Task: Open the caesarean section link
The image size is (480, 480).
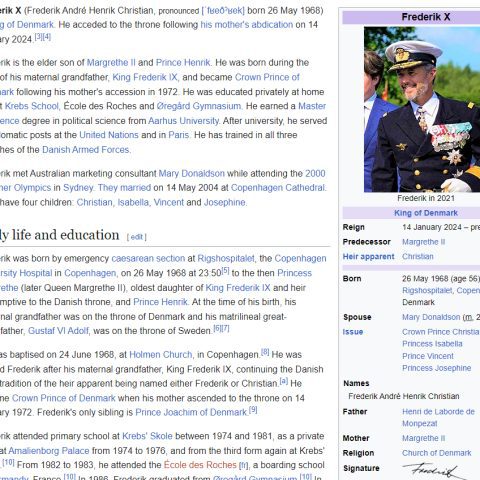Action: click(x=148, y=258)
